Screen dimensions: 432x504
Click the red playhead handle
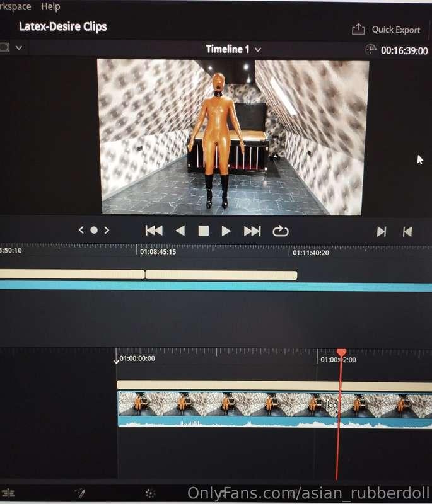point(341,352)
